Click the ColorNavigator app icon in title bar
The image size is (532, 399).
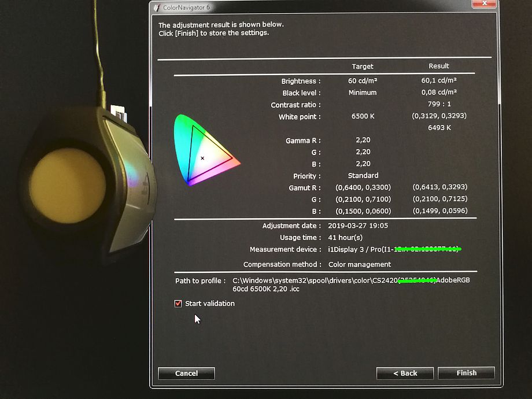(x=156, y=6)
